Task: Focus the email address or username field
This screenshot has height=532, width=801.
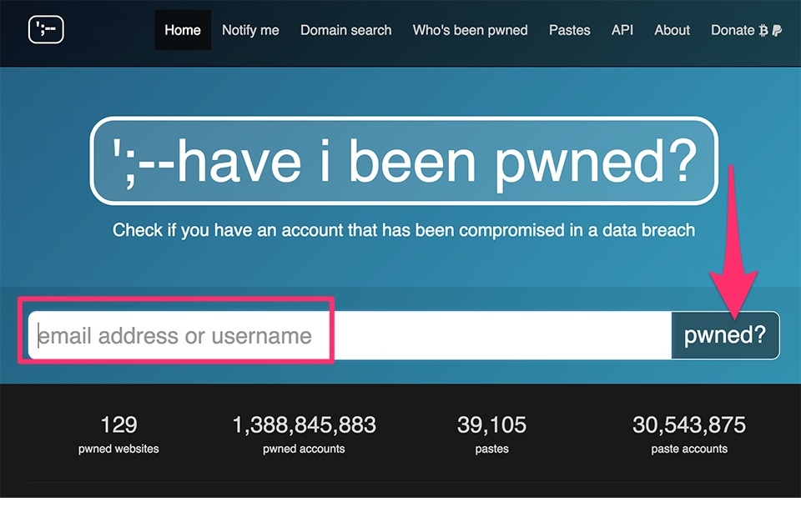Action: pyautogui.click(x=350, y=336)
